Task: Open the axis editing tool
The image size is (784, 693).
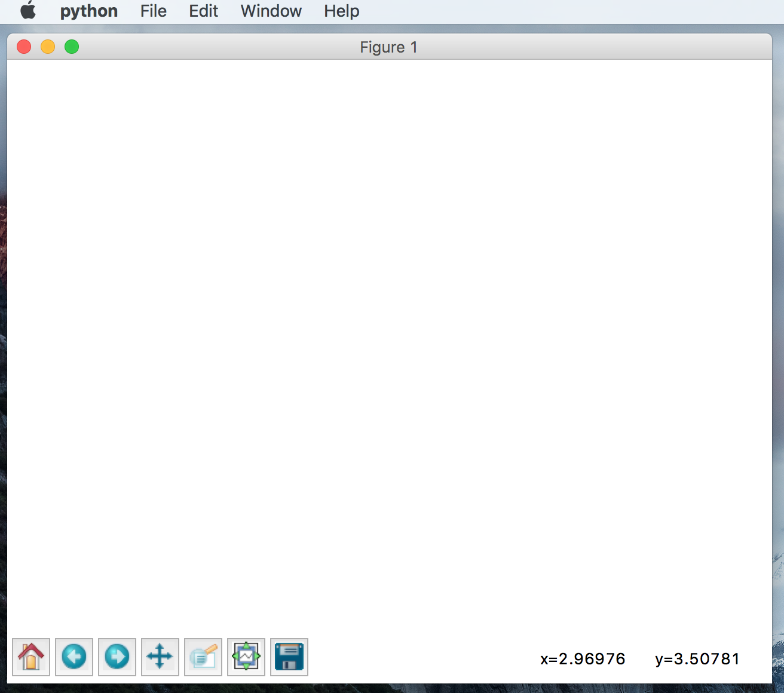Action: (x=203, y=657)
